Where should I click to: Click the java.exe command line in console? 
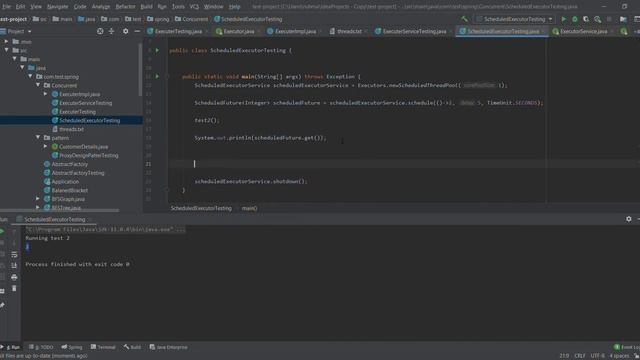[x=105, y=229]
